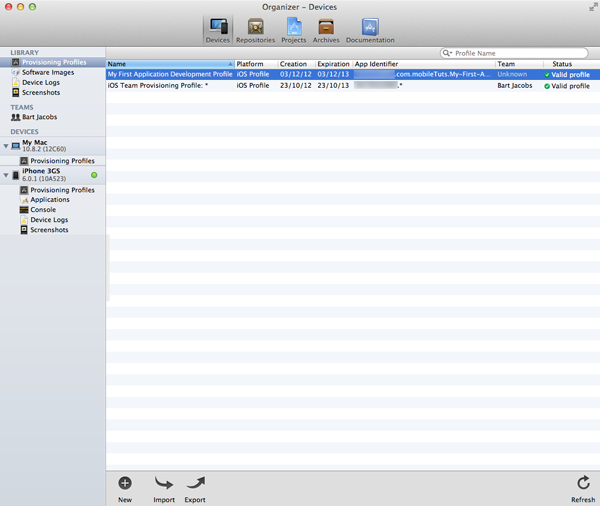Select iOS Team Provisioning Profile row
Screen dimensions: 600x506
tap(353, 86)
